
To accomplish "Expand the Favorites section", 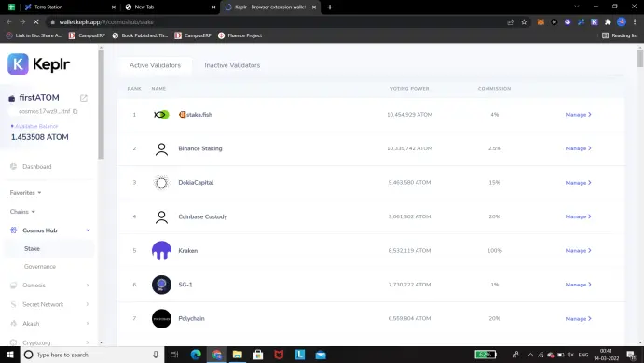I will pos(25,193).
